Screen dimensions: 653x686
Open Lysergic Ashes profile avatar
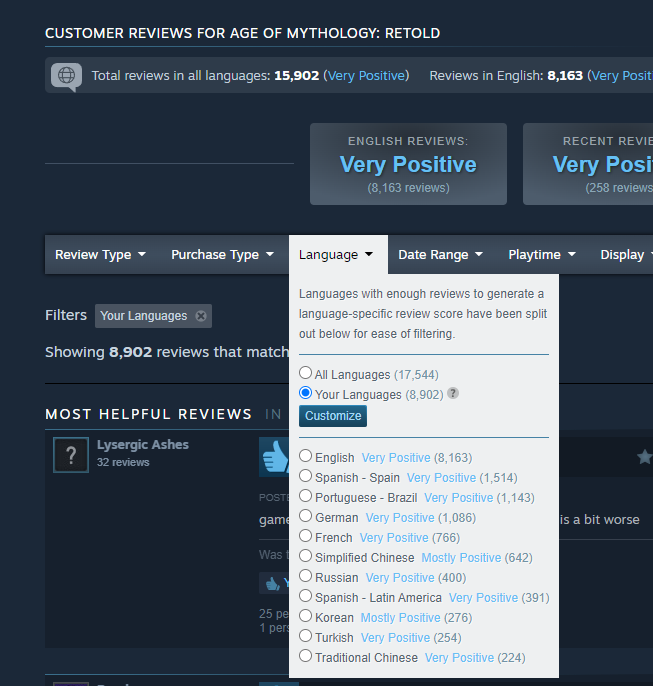(71, 455)
